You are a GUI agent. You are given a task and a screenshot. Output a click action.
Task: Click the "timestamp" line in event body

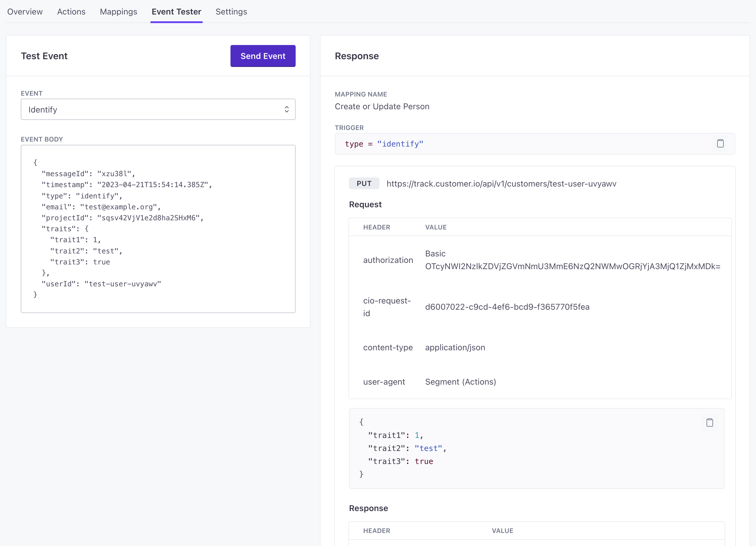[x=127, y=184]
